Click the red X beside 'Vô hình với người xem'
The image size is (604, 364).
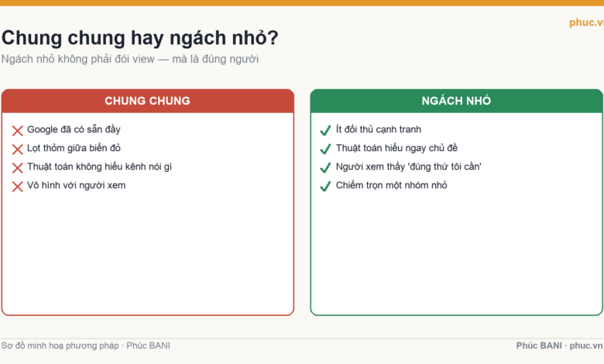tap(17, 187)
